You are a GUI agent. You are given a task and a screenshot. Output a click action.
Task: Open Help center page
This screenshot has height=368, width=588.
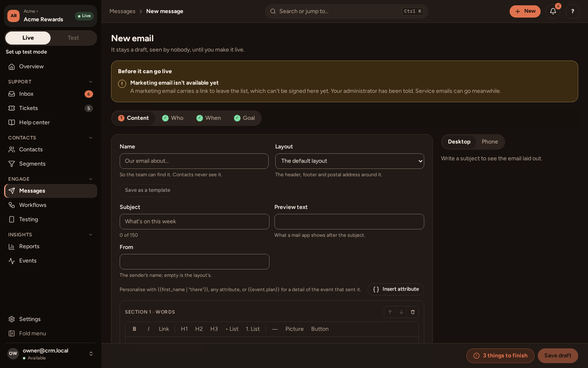pos(51,123)
